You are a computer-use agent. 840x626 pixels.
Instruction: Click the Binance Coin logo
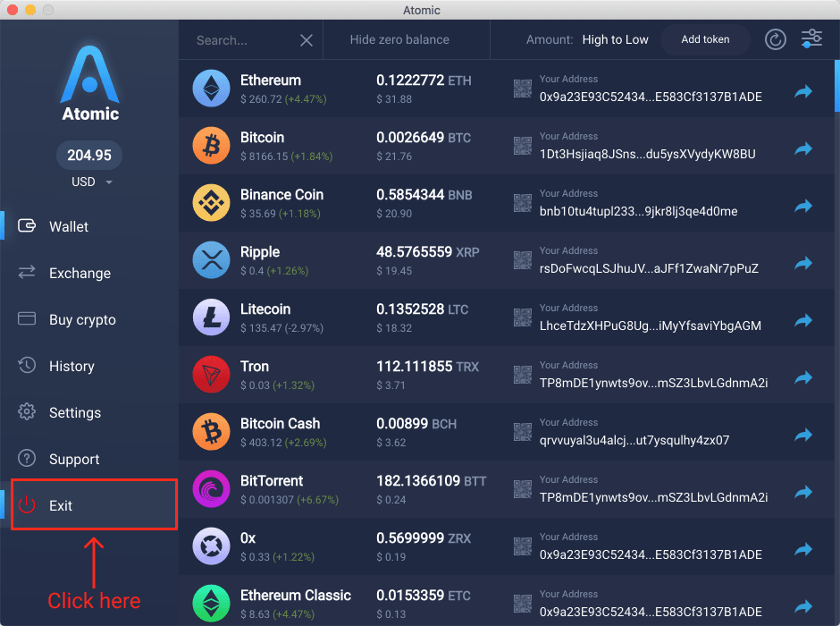coord(211,203)
